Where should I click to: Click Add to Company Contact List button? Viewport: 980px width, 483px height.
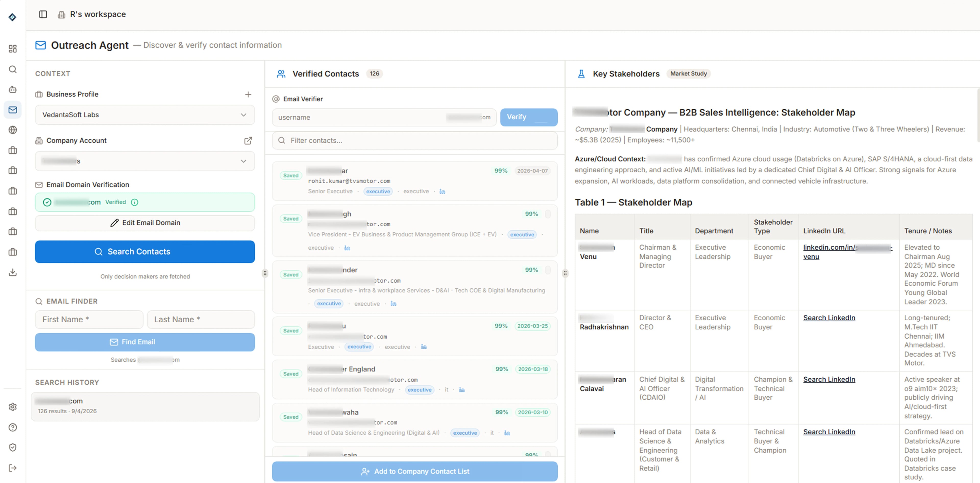click(x=415, y=471)
